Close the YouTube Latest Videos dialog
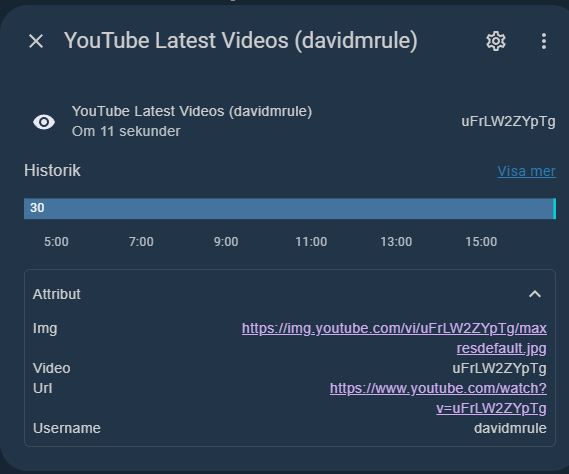 point(36,41)
